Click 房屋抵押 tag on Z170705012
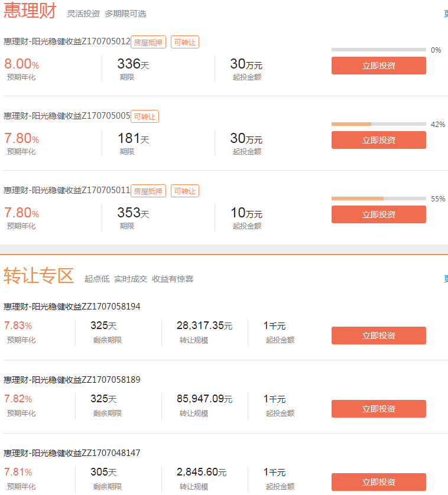 (148, 42)
